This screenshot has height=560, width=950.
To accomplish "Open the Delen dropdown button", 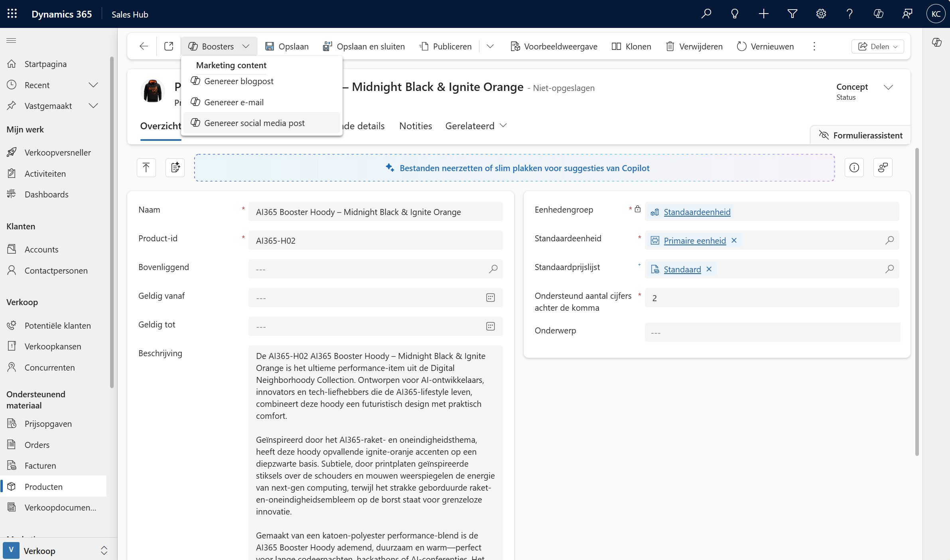I will tap(877, 46).
